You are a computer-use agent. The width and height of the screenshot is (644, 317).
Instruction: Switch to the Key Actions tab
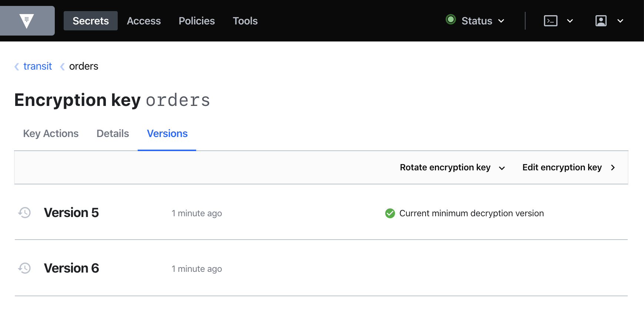[x=50, y=133]
